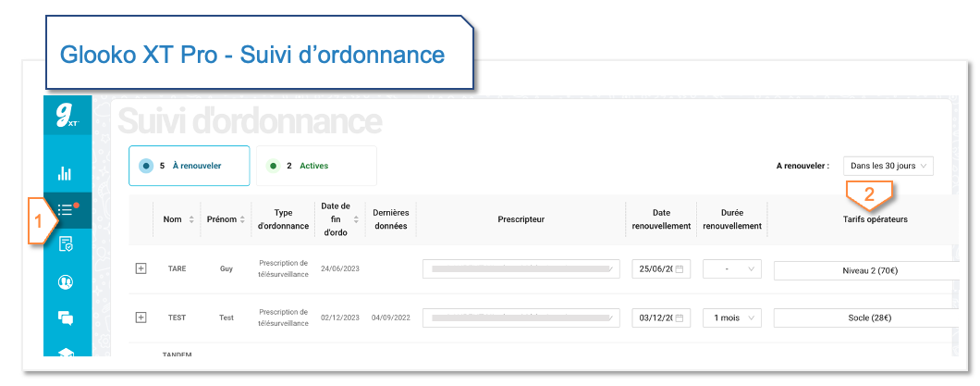Open duration dropdown showing '-' for TARE

[732, 269]
